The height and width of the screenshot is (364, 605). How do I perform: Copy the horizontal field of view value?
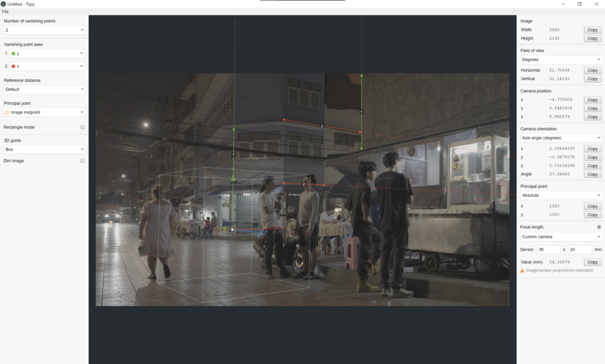[x=592, y=70]
